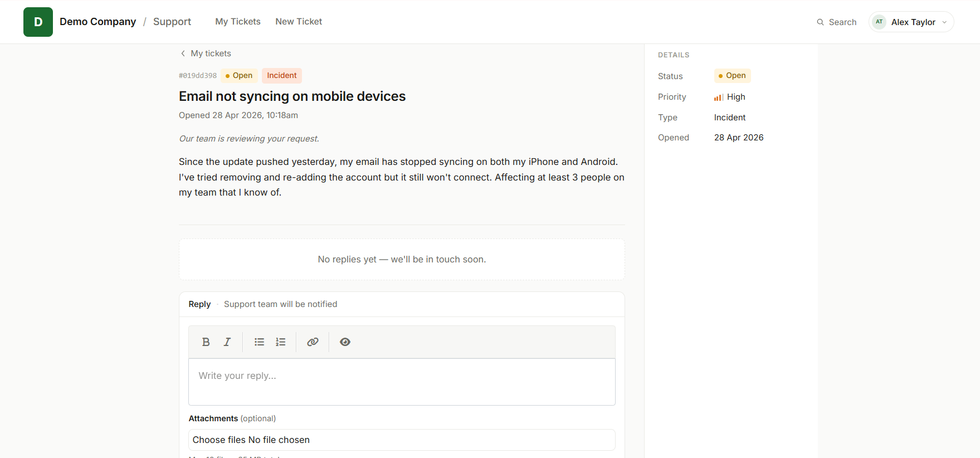The width and height of the screenshot is (980, 458).
Task: Click the green Demo Company logo
Action: pyautogui.click(x=38, y=22)
